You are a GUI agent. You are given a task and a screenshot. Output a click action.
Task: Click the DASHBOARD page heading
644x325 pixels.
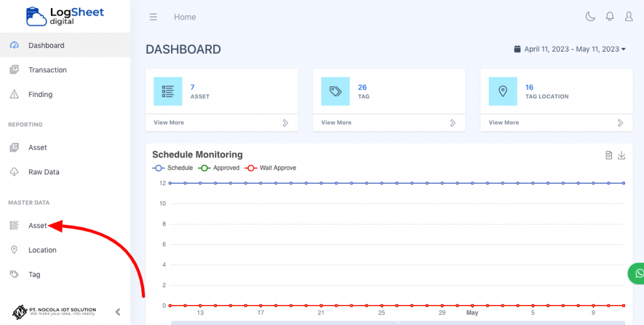[x=183, y=49]
